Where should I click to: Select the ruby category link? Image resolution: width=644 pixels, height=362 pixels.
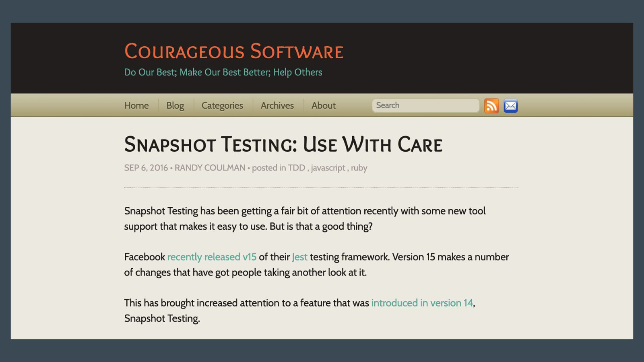359,168
